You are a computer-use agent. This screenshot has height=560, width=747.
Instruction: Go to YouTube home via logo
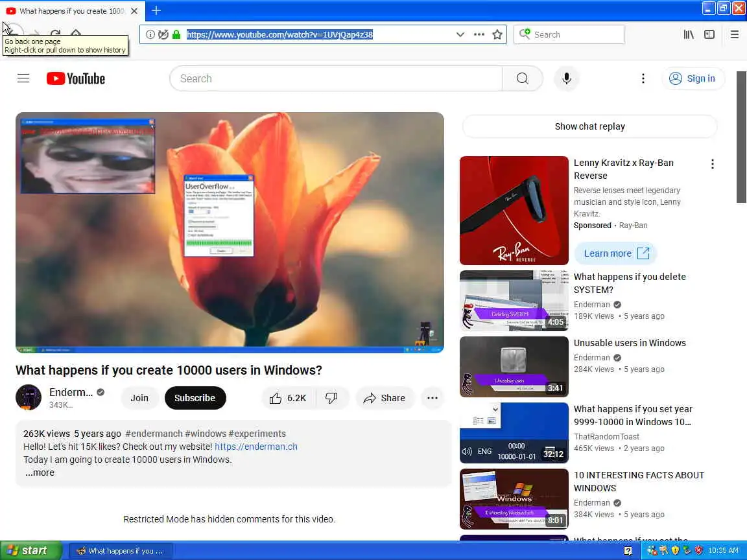(x=76, y=78)
